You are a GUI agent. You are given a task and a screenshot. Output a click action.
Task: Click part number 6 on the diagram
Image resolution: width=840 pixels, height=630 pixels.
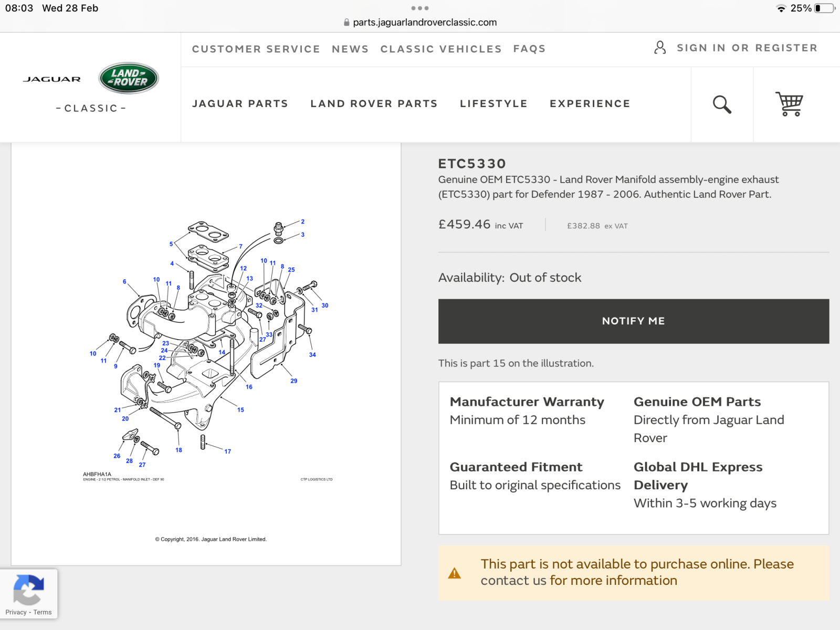click(x=124, y=281)
